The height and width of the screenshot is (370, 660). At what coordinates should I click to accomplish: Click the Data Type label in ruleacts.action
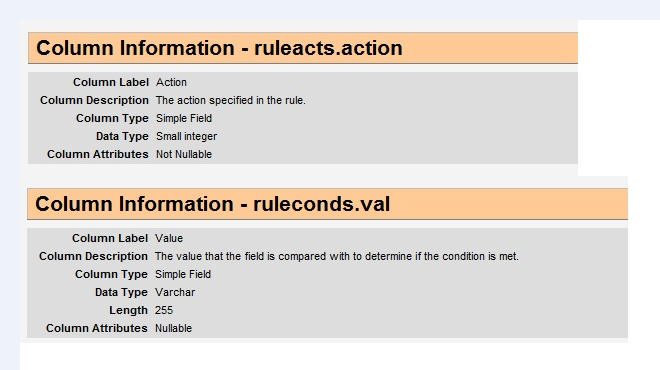point(122,136)
